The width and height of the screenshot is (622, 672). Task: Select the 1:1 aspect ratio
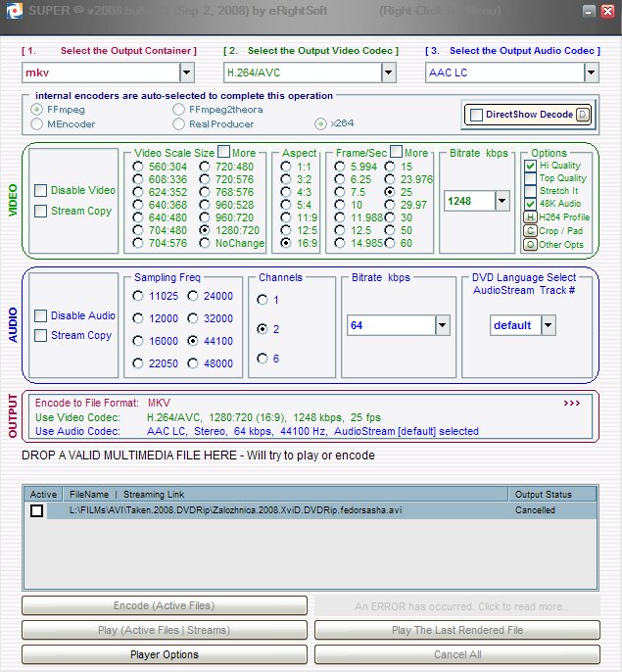click(x=285, y=167)
